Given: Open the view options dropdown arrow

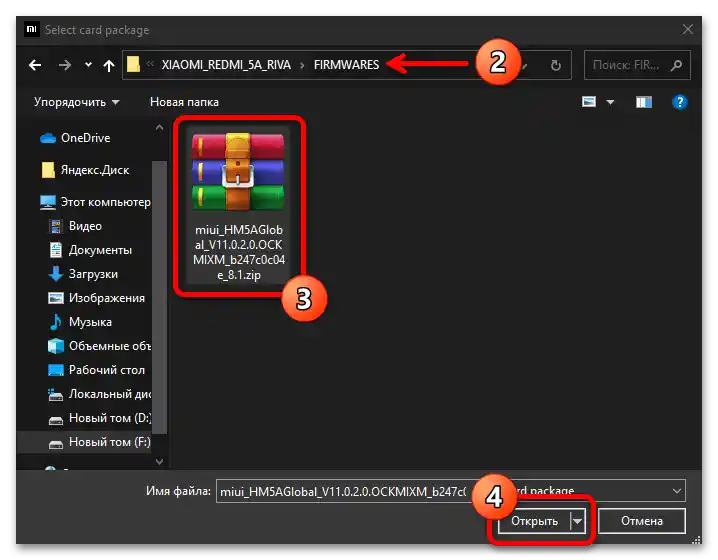Looking at the screenshot, I should click(610, 102).
